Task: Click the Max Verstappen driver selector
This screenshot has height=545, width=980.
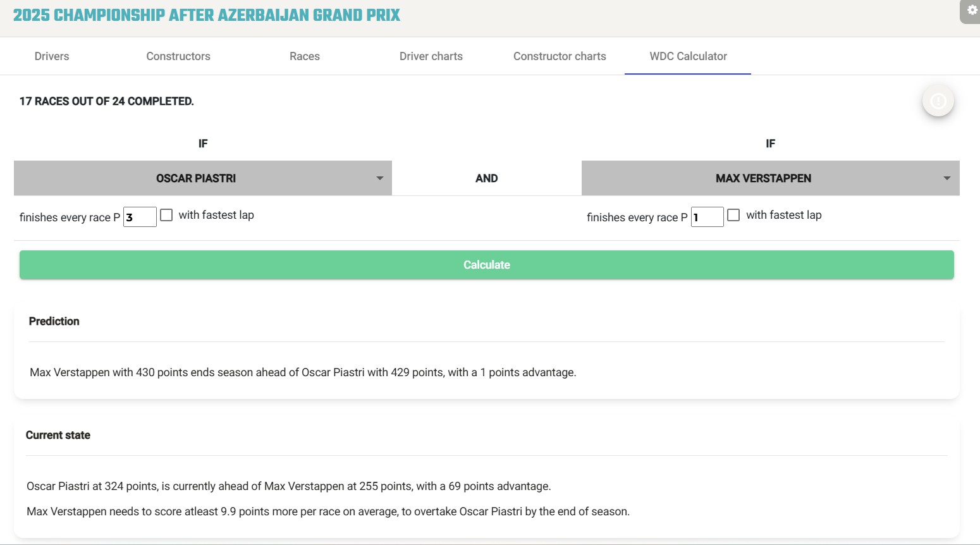Action: (x=771, y=178)
